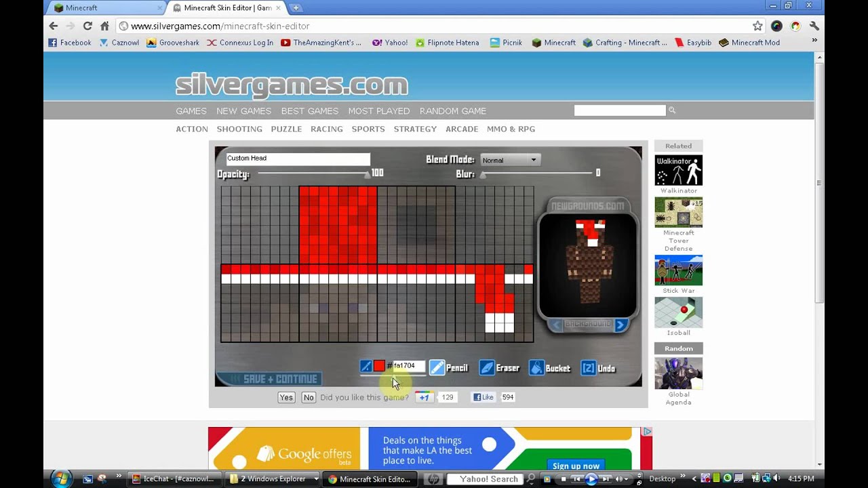The height and width of the screenshot is (488, 868).
Task: Click the browser back arrow
Action: 54,26
